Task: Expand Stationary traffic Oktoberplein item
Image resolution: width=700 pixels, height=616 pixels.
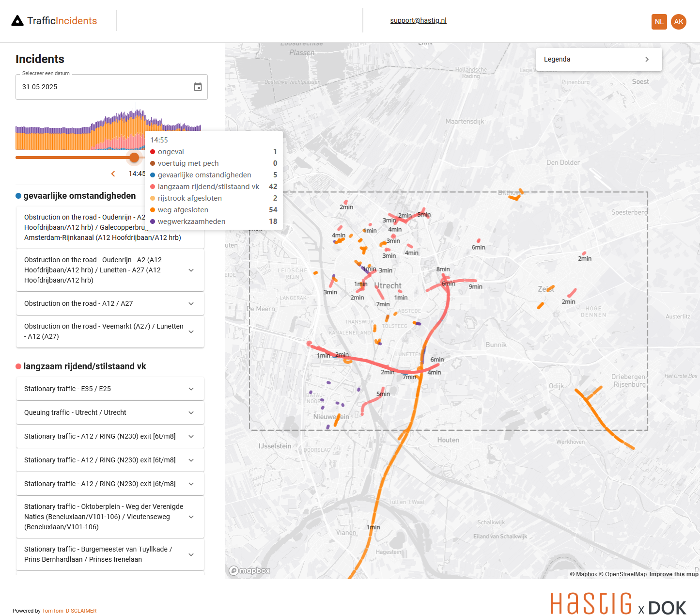Action: point(191,517)
